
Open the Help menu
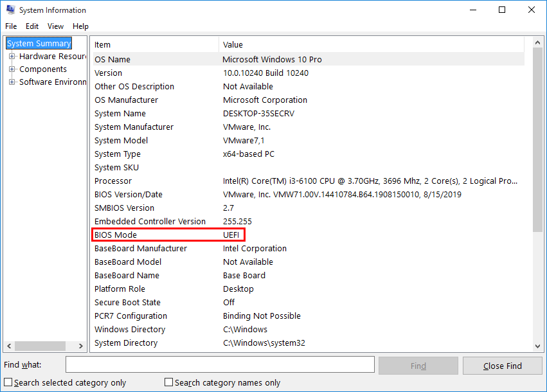tap(80, 26)
